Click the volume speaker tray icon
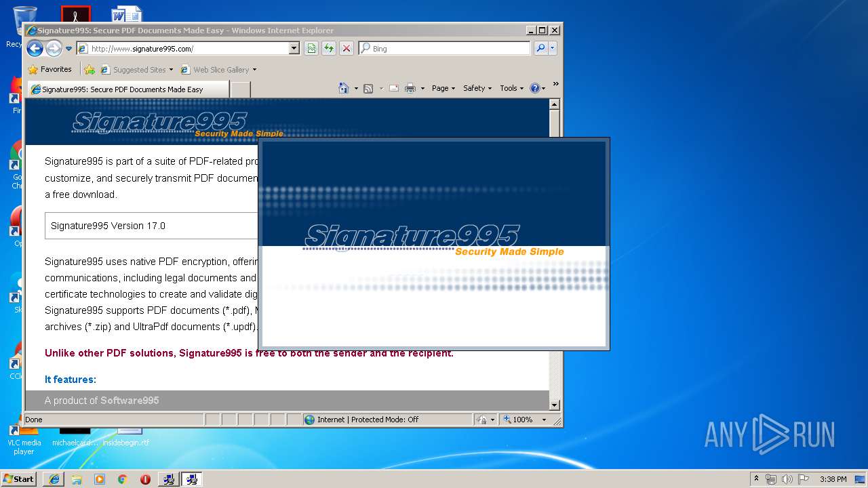Image resolution: width=868 pixels, height=488 pixels. click(x=787, y=479)
